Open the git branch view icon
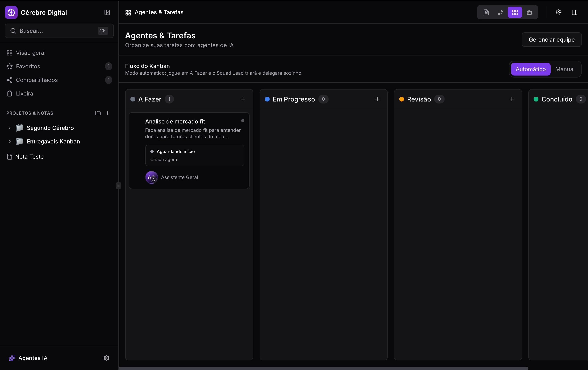The width and height of the screenshot is (588, 370). pyautogui.click(x=500, y=12)
